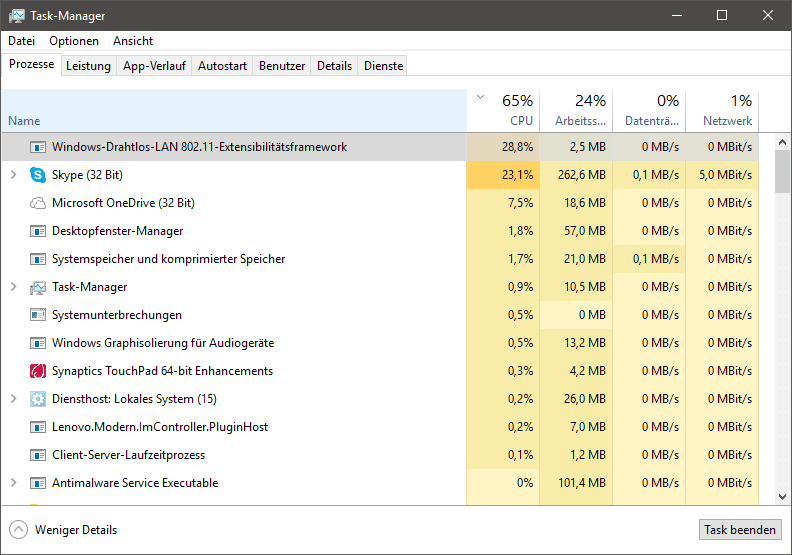Click the Diensthost gear icon
This screenshot has height=555, width=792.
coord(38,399)
